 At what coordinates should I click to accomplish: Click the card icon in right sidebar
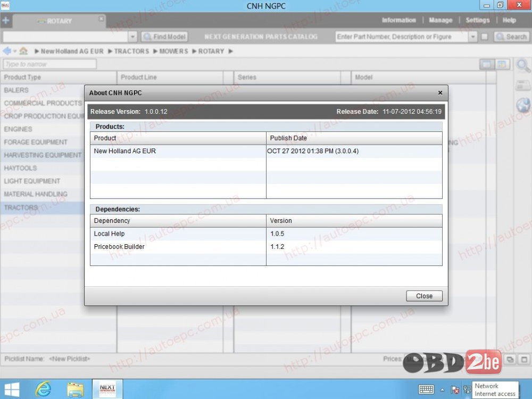click(x=523, y=86)
